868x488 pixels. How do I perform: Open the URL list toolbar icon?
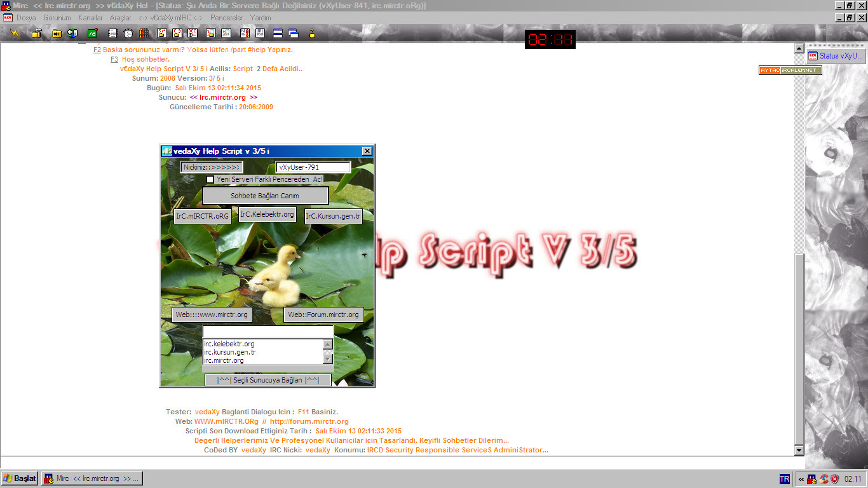(x=261, y=33)
